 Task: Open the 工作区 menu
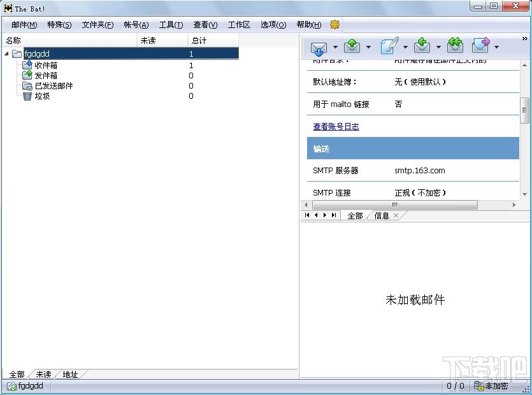pyautogui.click(x=239, y=25)
